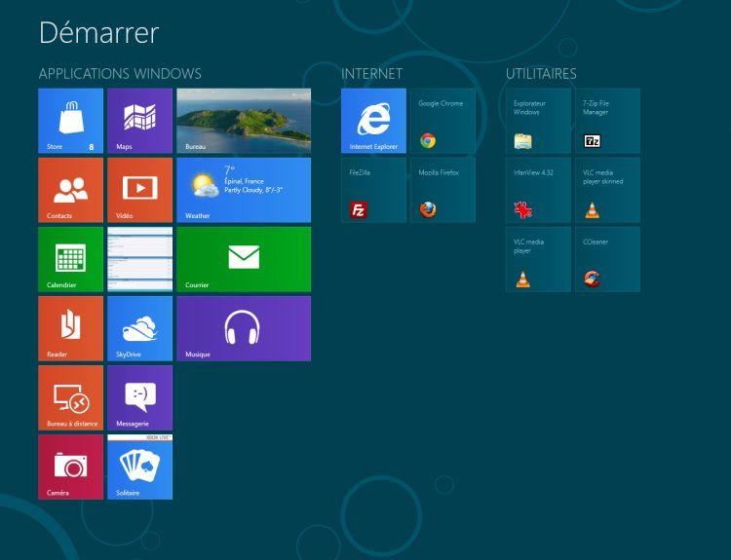Launch the Bureau à distance tile
The image size is (731, 560).
coord(71,397)
